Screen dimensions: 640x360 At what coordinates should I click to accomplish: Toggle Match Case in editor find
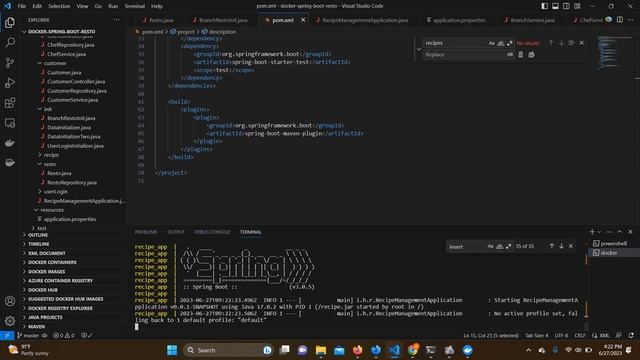(x=491, y=43)
